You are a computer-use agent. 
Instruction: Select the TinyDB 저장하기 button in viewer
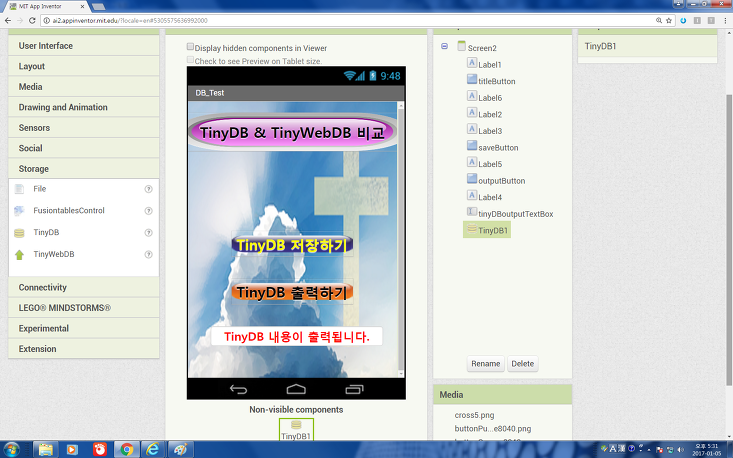click(x=292, y=244)
